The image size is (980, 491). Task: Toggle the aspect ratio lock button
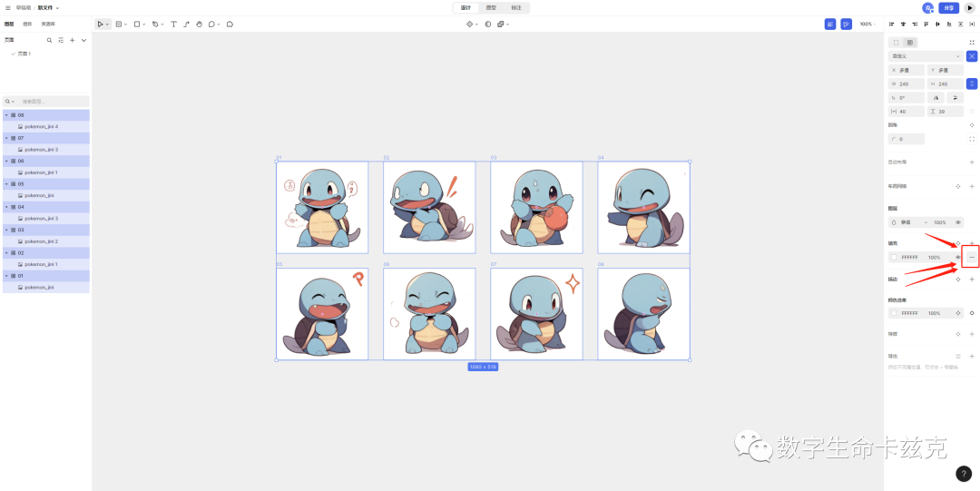(971, 83)
